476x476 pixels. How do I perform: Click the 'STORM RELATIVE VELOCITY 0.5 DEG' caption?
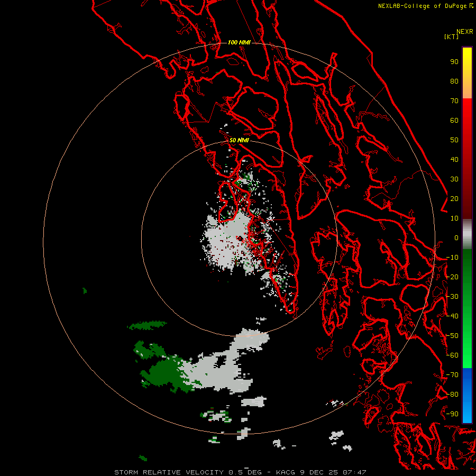tap(188, 472)
